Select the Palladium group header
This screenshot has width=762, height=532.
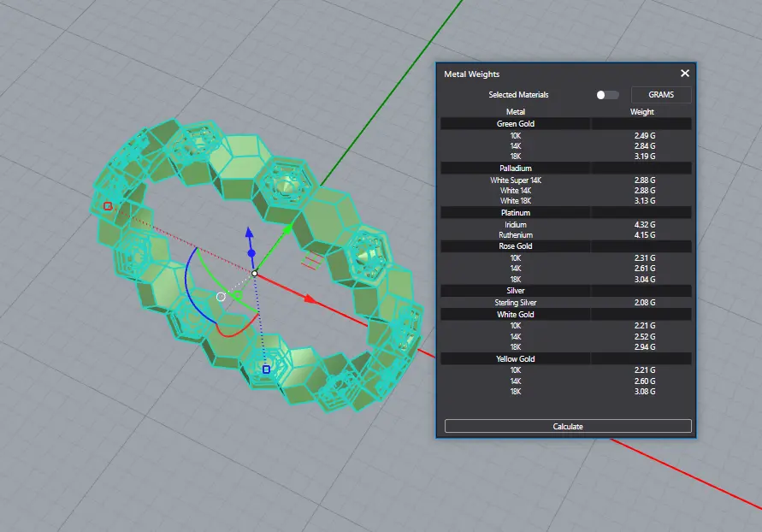pyautogui.click(x=566, y=168)
